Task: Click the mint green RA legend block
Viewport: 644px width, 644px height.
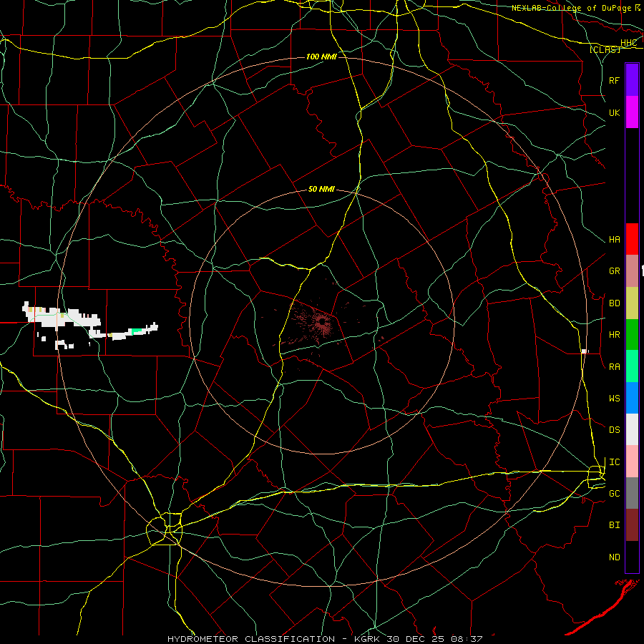Action: click(632, 366)
